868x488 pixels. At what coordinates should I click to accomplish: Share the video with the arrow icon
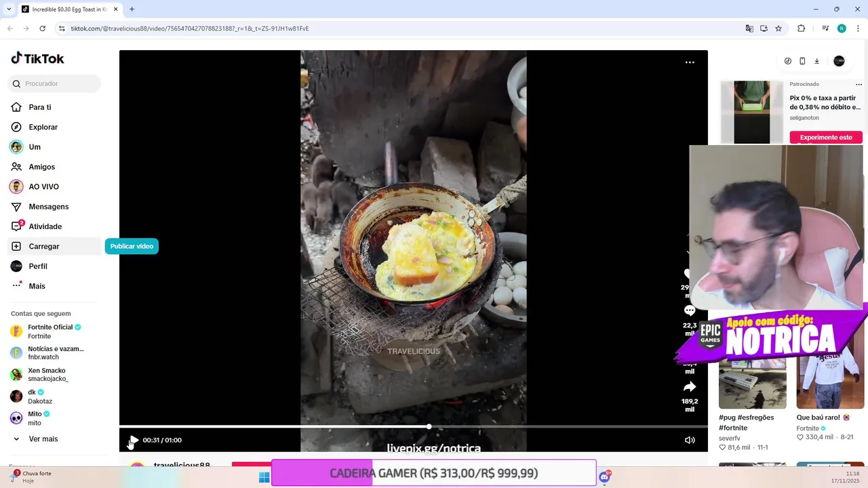(690, 387)
